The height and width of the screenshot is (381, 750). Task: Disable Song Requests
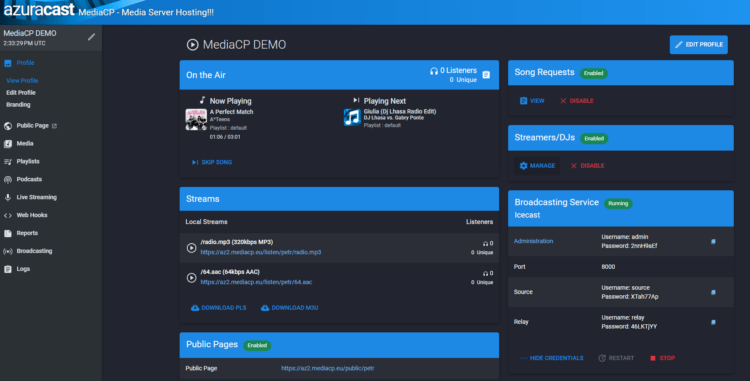[x=576, y=101]
